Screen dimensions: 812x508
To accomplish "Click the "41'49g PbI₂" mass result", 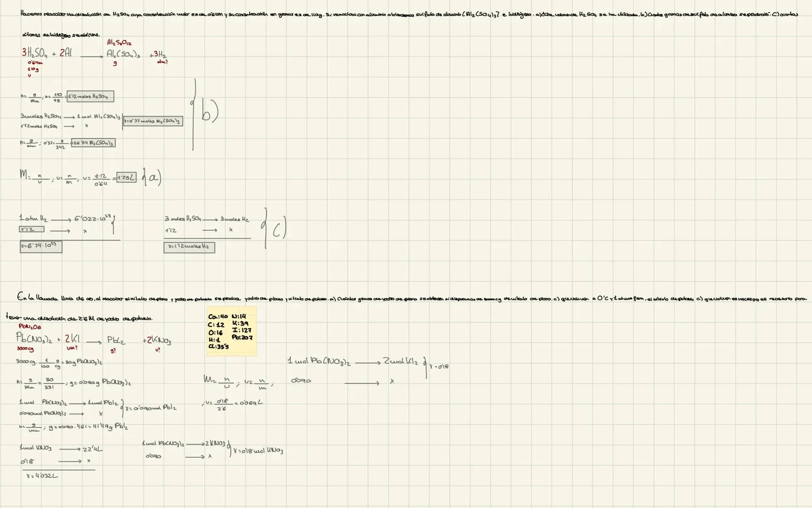I will point(110,427).
